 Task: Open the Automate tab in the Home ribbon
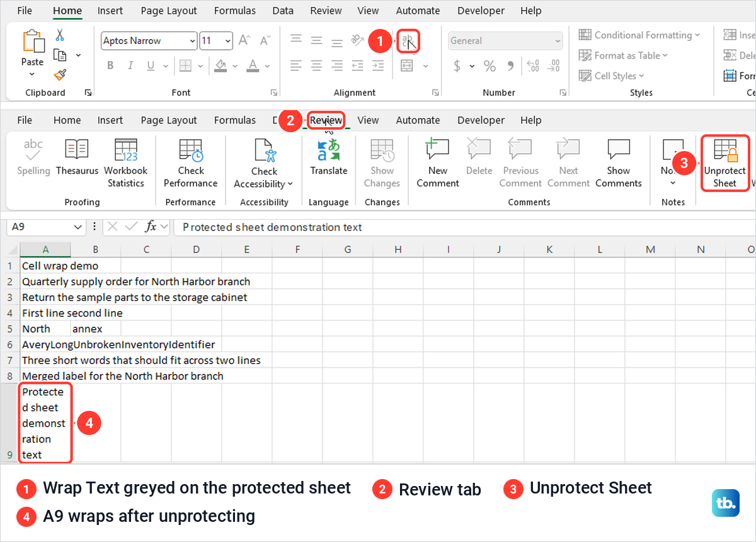tap(418, 11)
